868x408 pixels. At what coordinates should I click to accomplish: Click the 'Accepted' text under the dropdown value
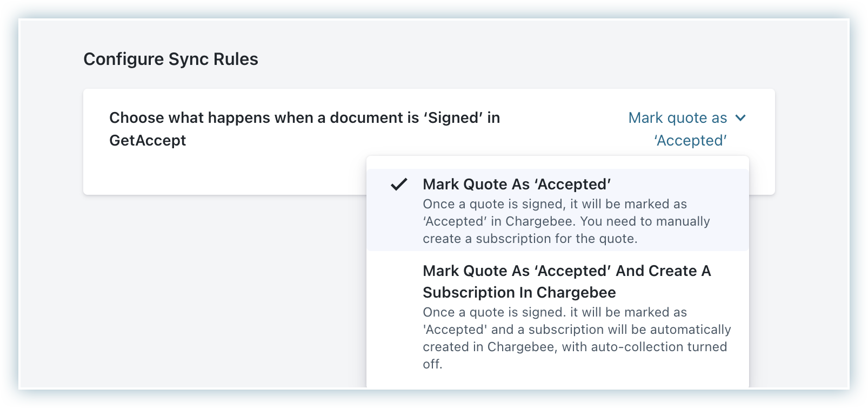pos(690,141)
